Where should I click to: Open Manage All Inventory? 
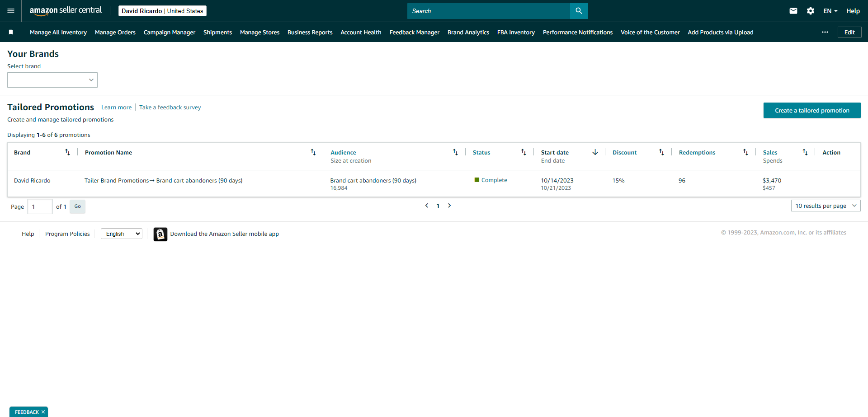(x=58, y=32)
